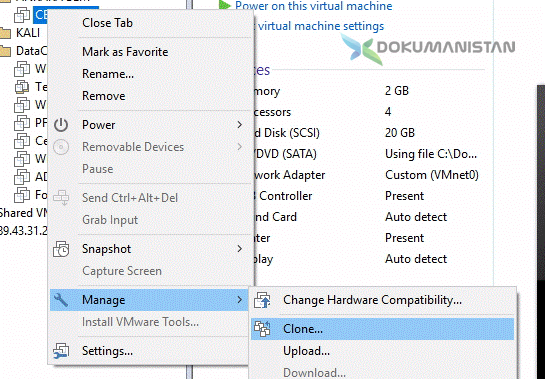This screenshot has width=545, height=379.
Task: Select Change Hardware Compatibility...
Action: [372, 300]
